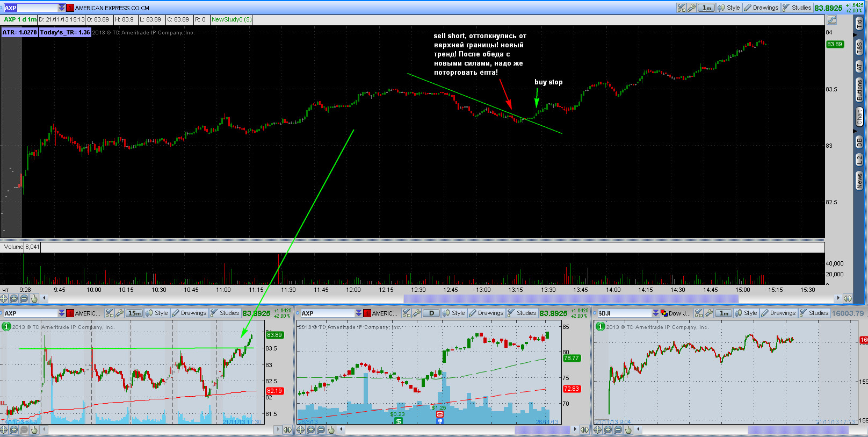Viewport: 868px width, 437px height.
Task: Toggle crosshair cursor on daily AXP chart
Action: click(301, 429)
